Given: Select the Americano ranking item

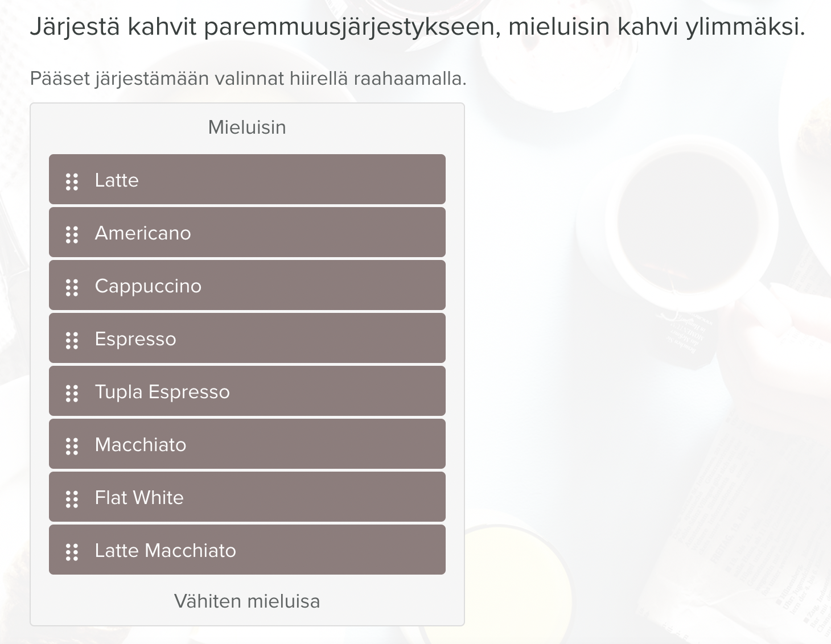Looking at the screenshot, I should (247, 232).
